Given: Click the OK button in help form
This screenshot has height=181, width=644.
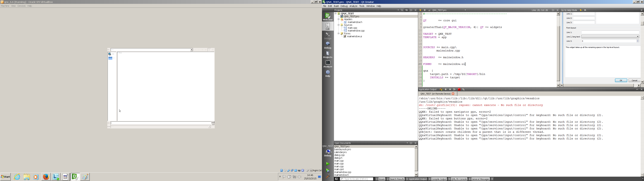Looking at the screenshot, I should coord(621,80).
